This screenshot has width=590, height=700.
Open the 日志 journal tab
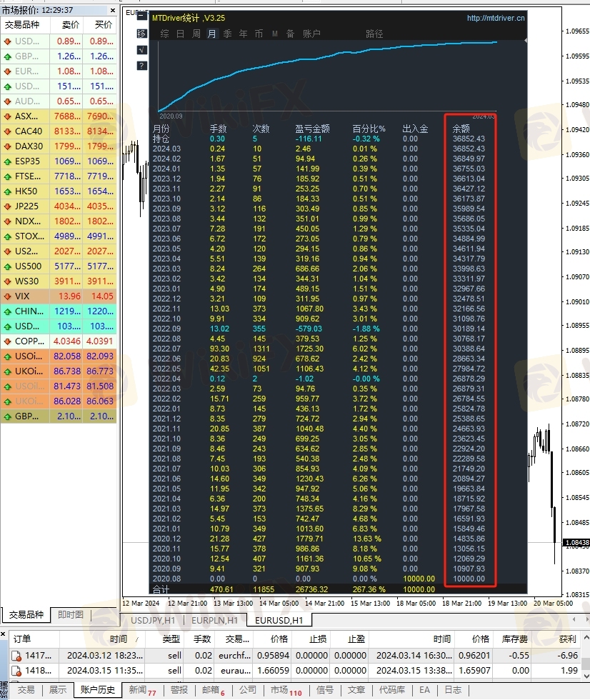point(453,690)
